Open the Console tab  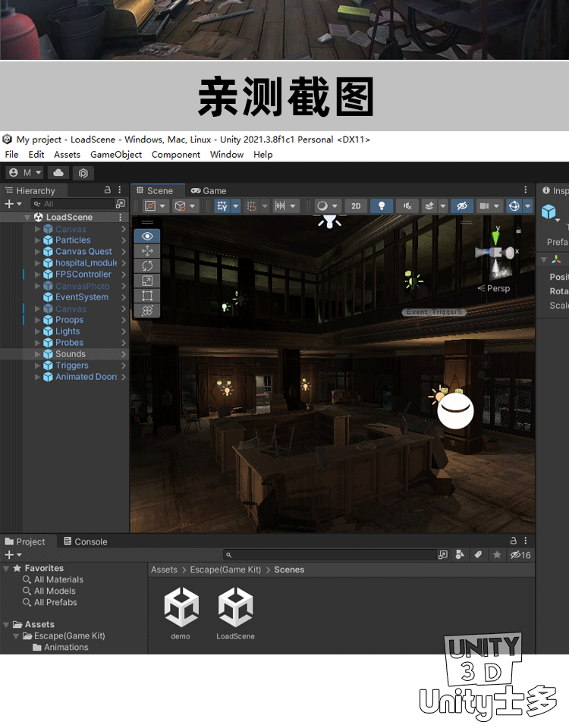tap(86, 541)
